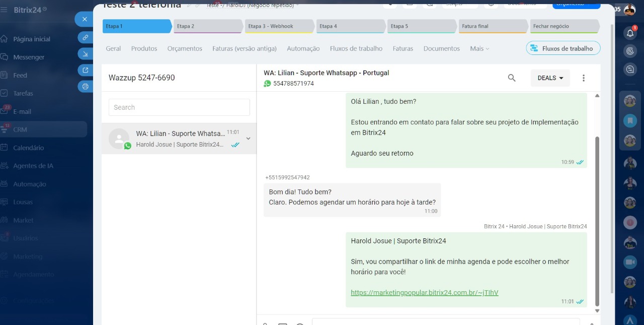Move deal to Etapa 4 stage
This screenshot has width=644, height=325.
tap(351, 26)
